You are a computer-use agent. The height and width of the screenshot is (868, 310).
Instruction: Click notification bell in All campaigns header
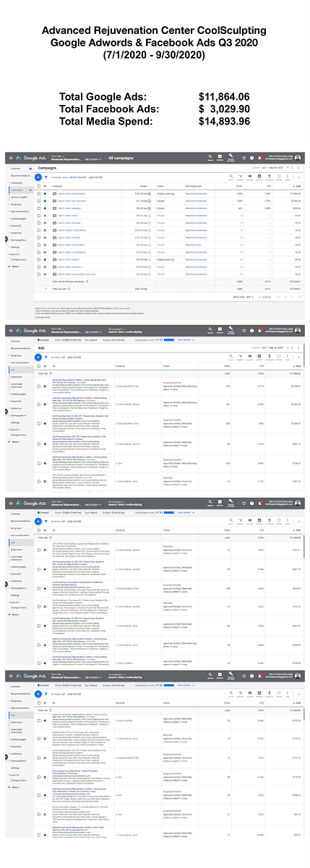pos(260,156)
